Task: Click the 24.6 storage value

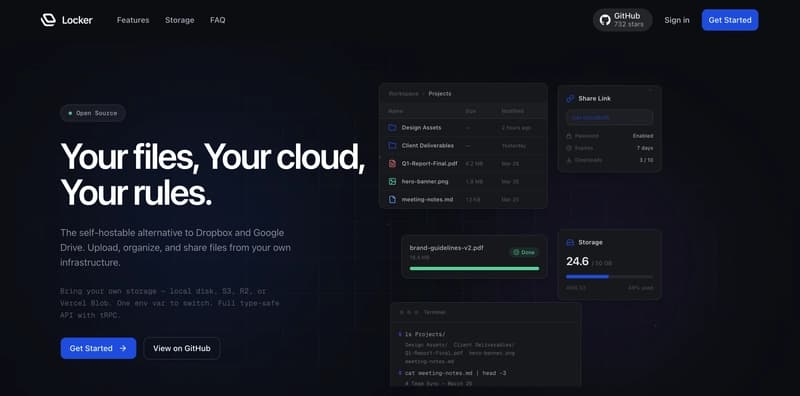Action: 578,261
